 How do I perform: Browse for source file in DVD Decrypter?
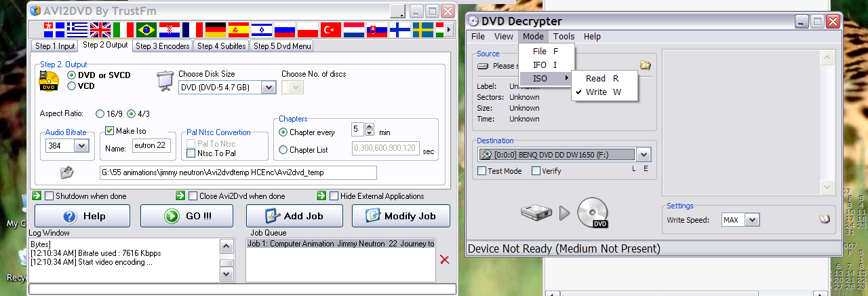[645, 66]
